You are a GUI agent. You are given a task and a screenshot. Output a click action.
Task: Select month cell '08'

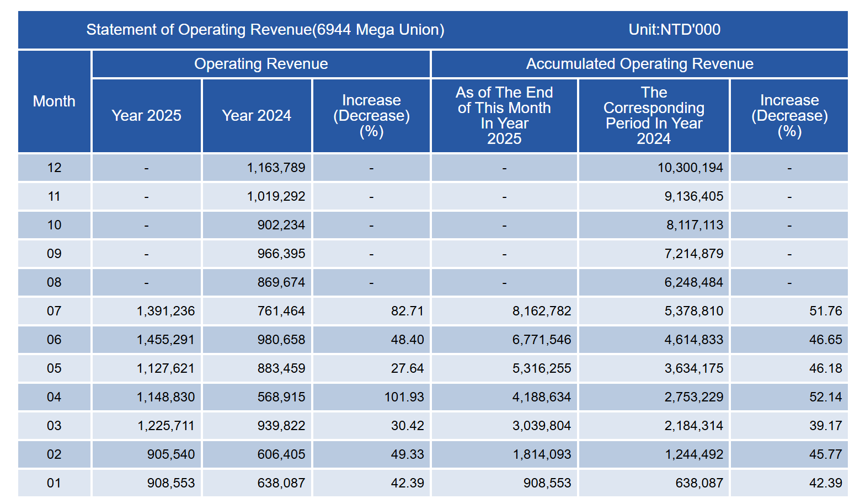click(54, 282)
